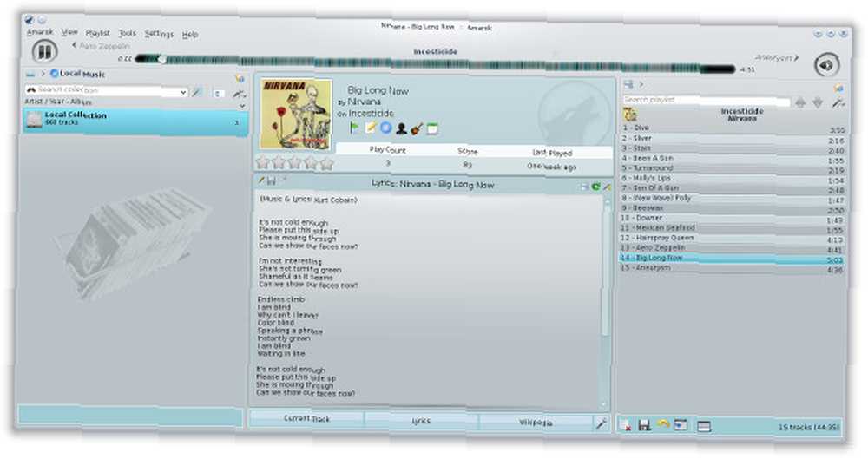Click breadcrumb chevron before Local Music
The height and width of the screenshot is (459, 868).
click(43, 74)
